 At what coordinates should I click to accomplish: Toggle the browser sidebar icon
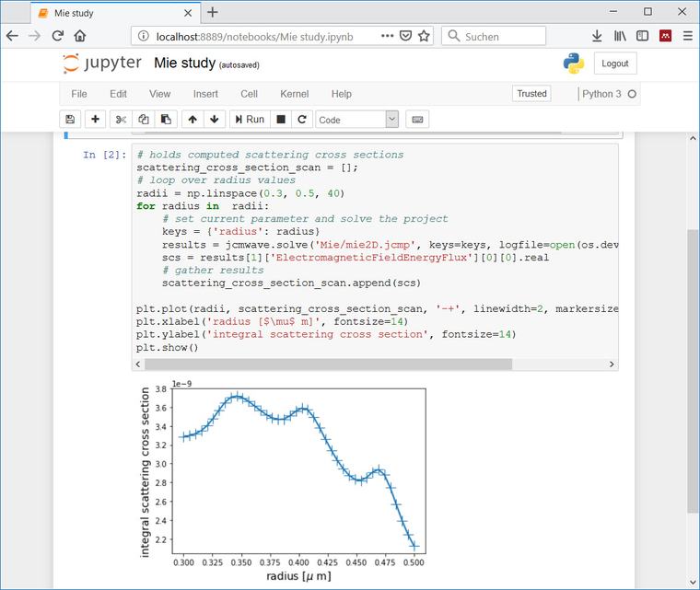coord(642,36)
